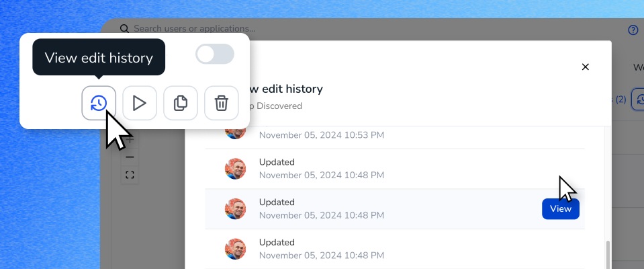Open the view edit history clock icon
Viewport: 644px width, 269px height.
[99, 103]
